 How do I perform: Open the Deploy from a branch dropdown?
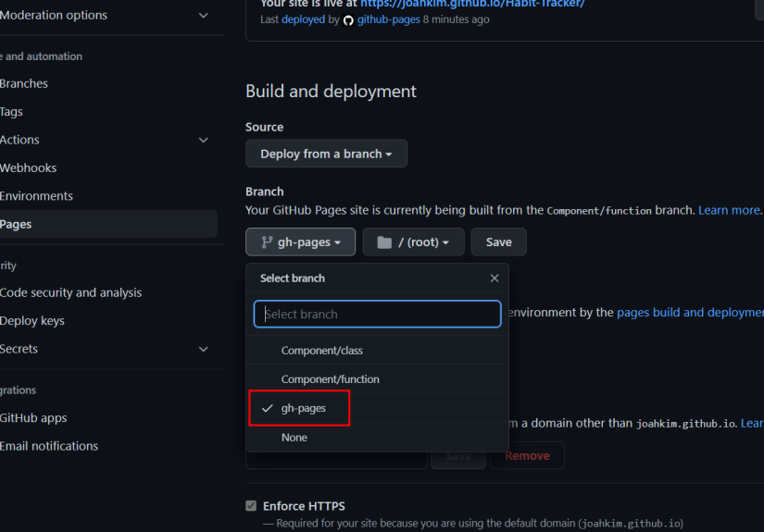(326, 154)
